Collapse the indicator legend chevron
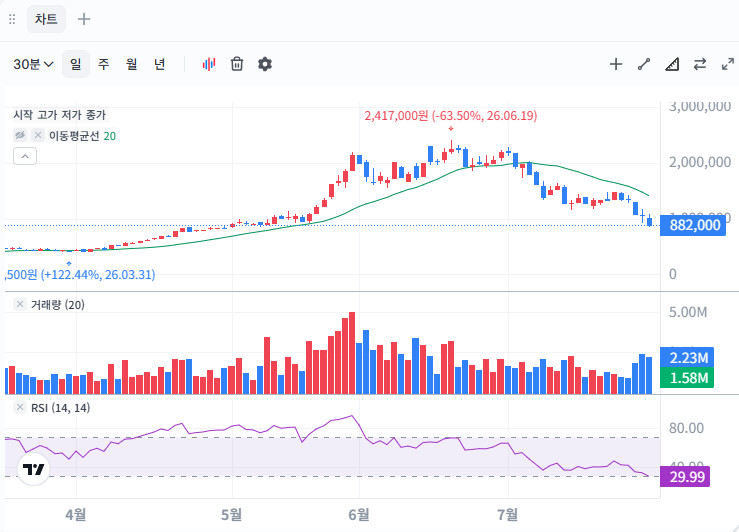Viewport: 739px width, 532px height. click(25, 156)
